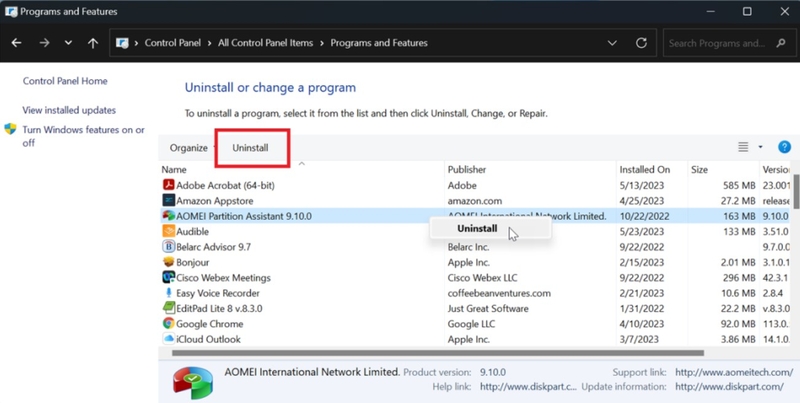The height and width of the screenshot is (403, 800).
Task: Click the title bar Programs and Features icon
Action: pos(11,11)
